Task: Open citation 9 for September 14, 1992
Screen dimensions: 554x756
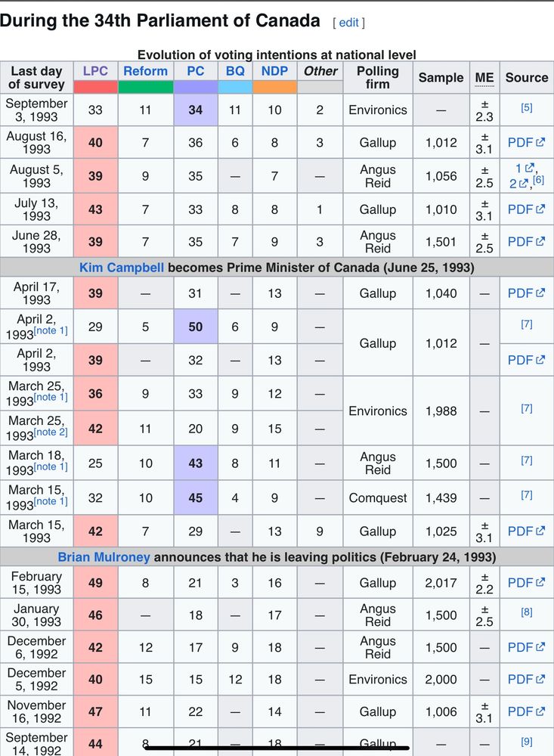Action: pyautogui.click(x=527, y=742)
